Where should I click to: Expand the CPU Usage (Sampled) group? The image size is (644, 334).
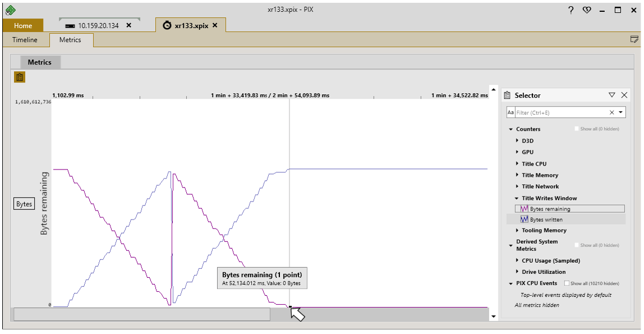pos(517,260)
